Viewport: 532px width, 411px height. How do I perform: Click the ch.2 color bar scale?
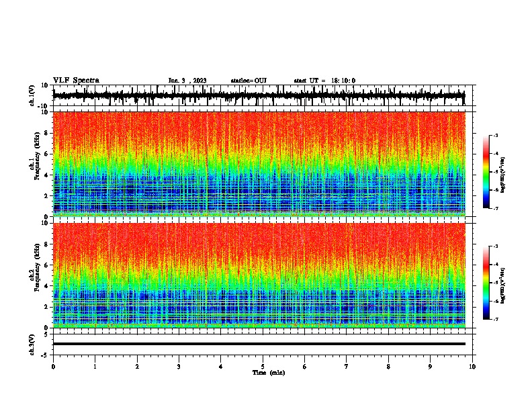(486, 283)
